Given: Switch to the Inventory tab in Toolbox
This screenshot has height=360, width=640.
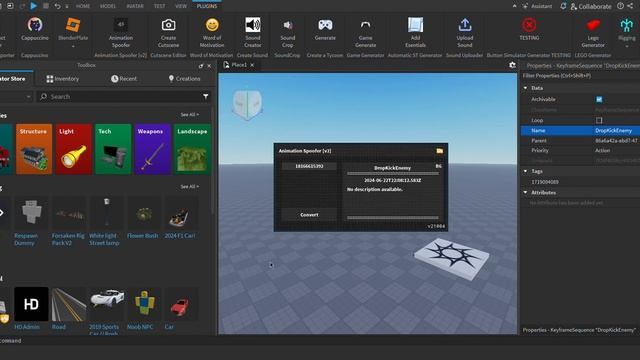Looking at the screenshot, I should click(62, 79).
